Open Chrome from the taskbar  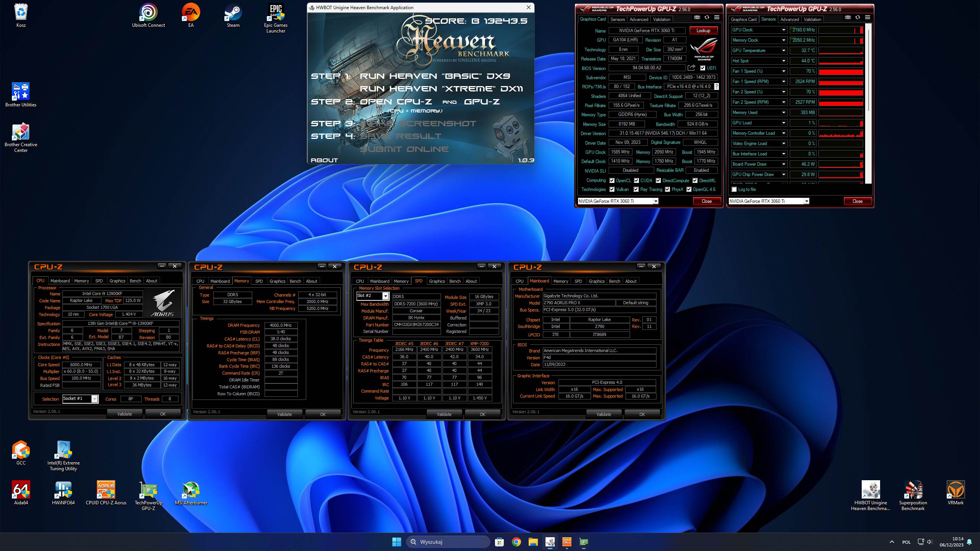click(x=516, y=541)
